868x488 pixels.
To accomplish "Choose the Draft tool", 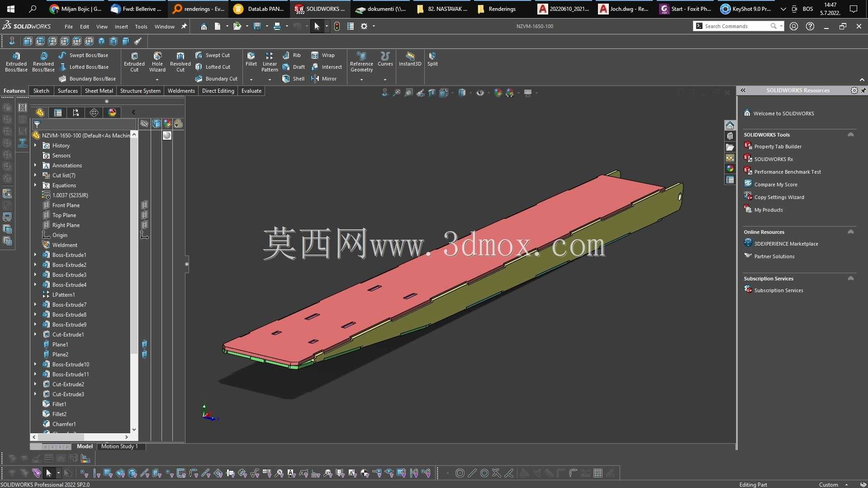I will click(294, 67).
